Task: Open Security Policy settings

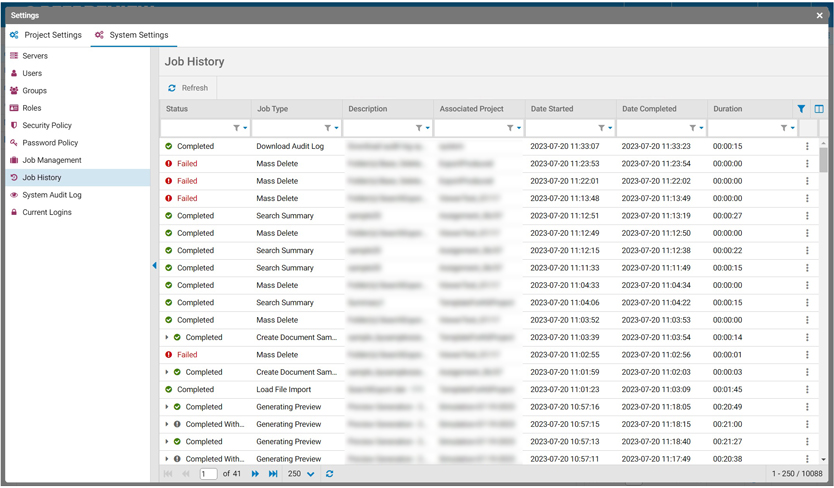Action: [47, 125]
